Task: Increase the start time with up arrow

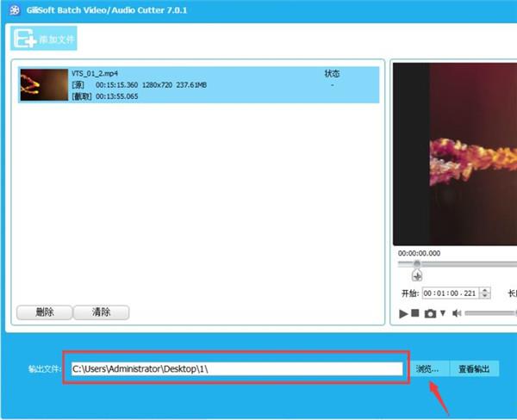Action: (x=484, y=290)
